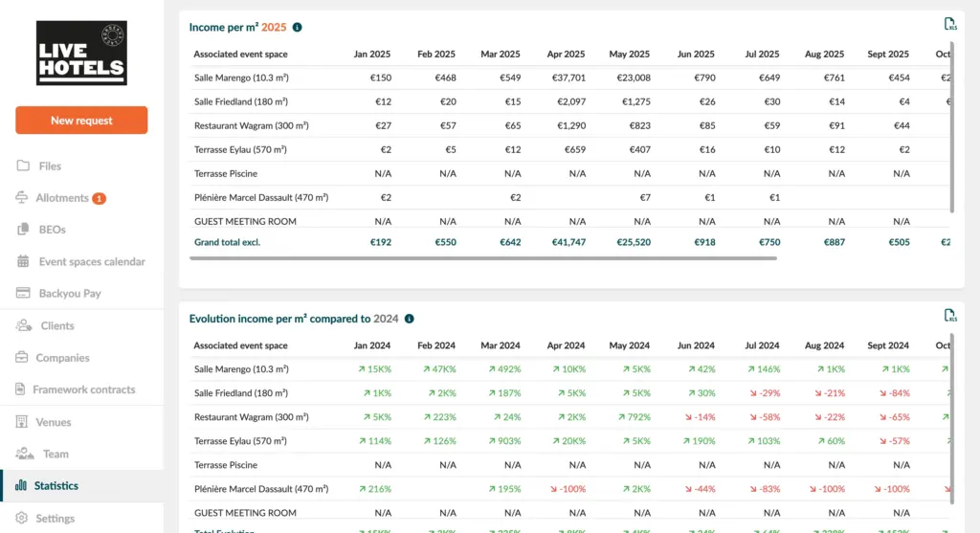Click the Allotments icon in sidebar
This screenshot has width=980, height=533.
coord(23,198)
